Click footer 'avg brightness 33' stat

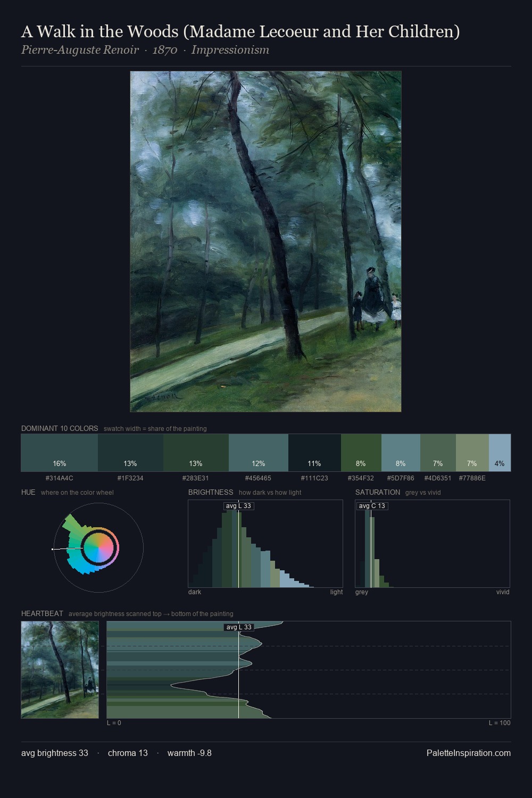click(55, 753)
